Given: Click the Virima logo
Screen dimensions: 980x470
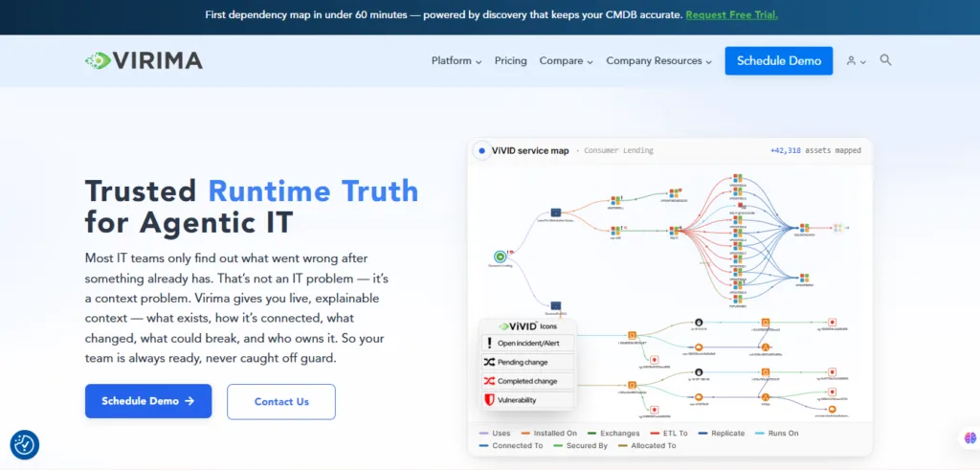Looking at the screenshot, I should click(144, 60).
